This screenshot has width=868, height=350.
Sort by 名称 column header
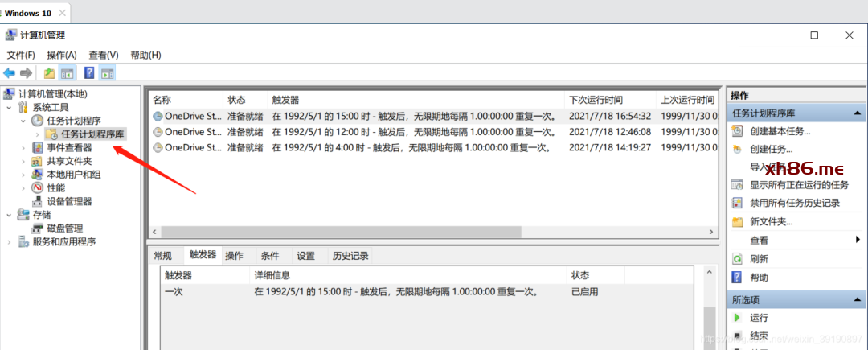coord(186,101)
